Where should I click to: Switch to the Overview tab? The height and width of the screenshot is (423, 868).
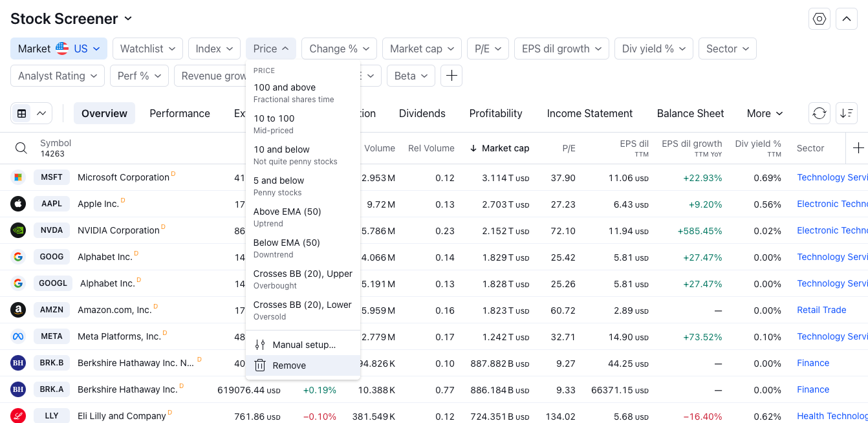tap(104, 113)
